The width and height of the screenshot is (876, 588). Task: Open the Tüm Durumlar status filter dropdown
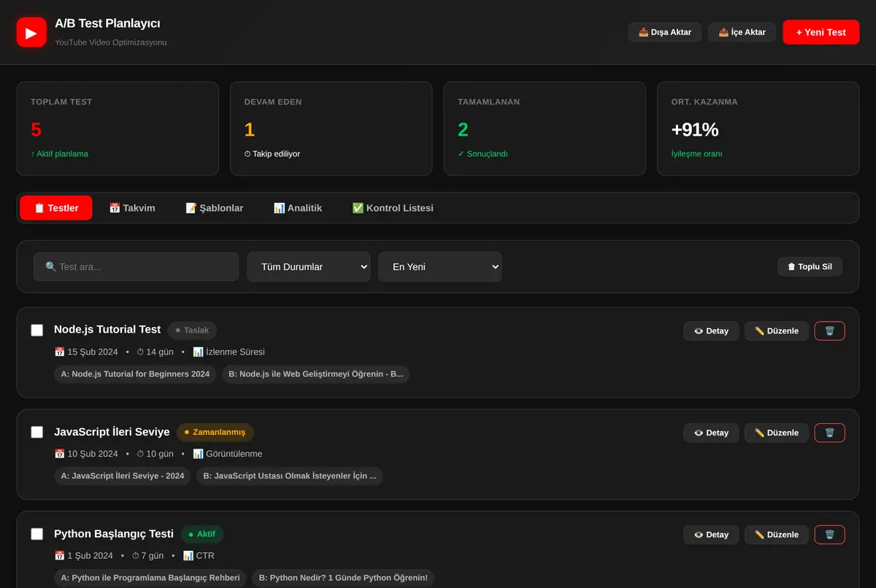click(308, 267)
